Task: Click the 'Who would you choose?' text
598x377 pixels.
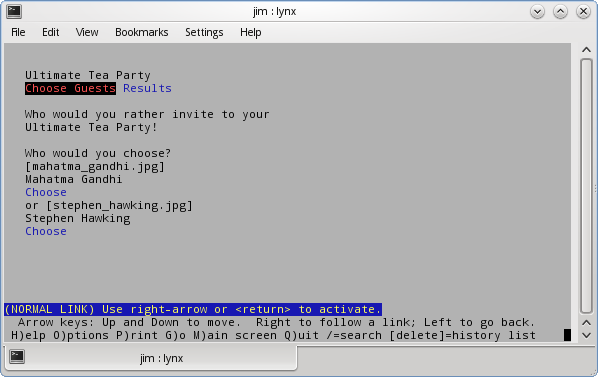Action: point(98,153)
